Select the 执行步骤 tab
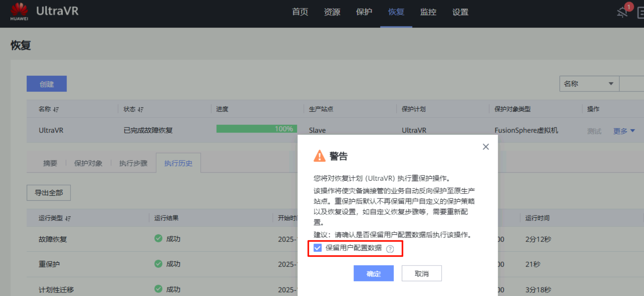The height and width of the screenshot is (296, 644). [133, 163]
